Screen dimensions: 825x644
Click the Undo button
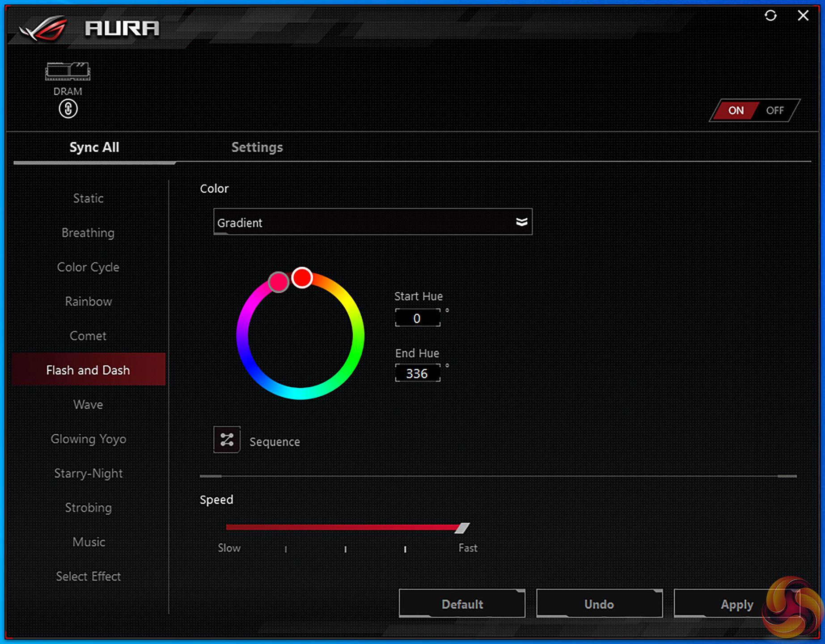(x=599, y=604)
